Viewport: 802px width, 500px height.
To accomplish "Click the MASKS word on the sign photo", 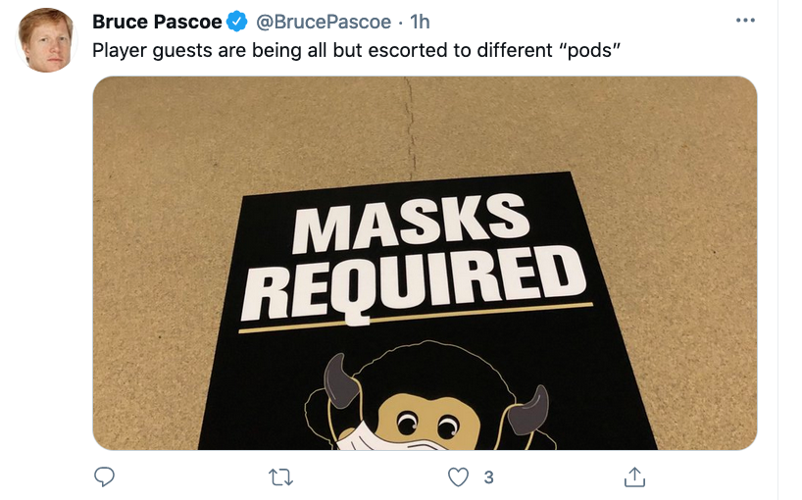I will [x=410, y=223].
